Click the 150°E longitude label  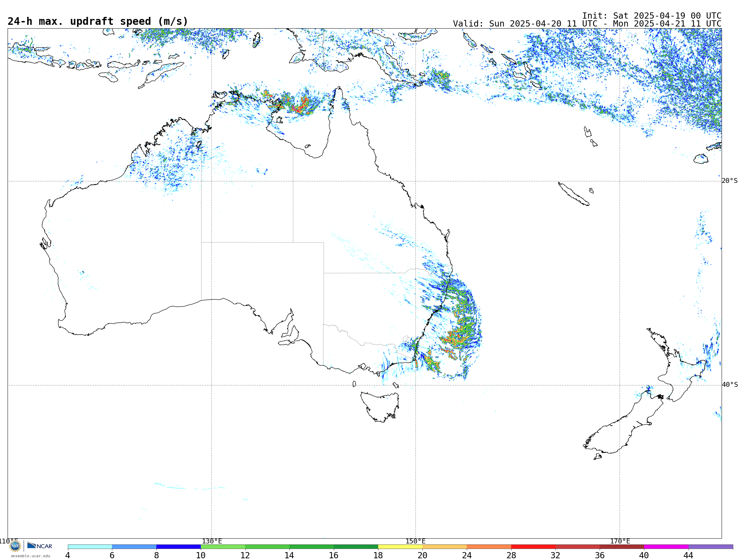point(415,541)
